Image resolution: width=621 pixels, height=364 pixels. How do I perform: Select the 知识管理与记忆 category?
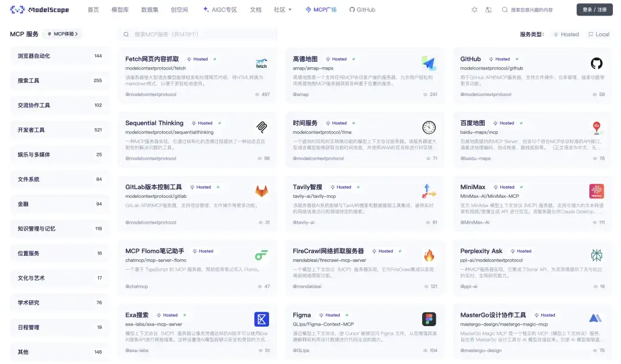pos(60,228)
